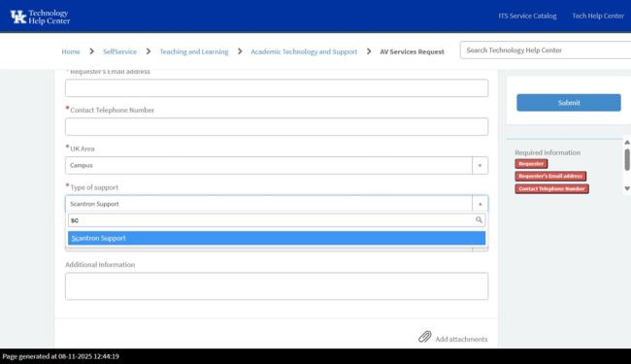Click the sidebar scrollbar thumb
Image resolution: width=631 pixels, height=364 pixels.
click(627, 160)
